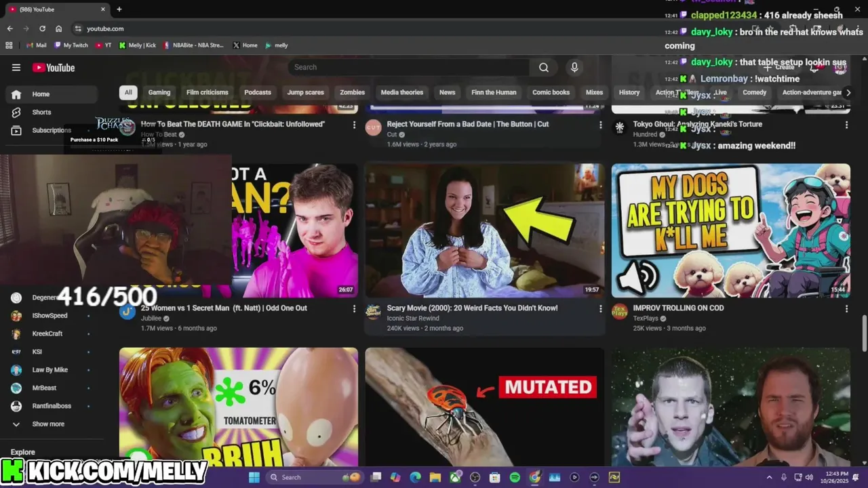Screen dimensions: 868x488
Task: Open the My Twitch bookmark
Action: point(71,45)
